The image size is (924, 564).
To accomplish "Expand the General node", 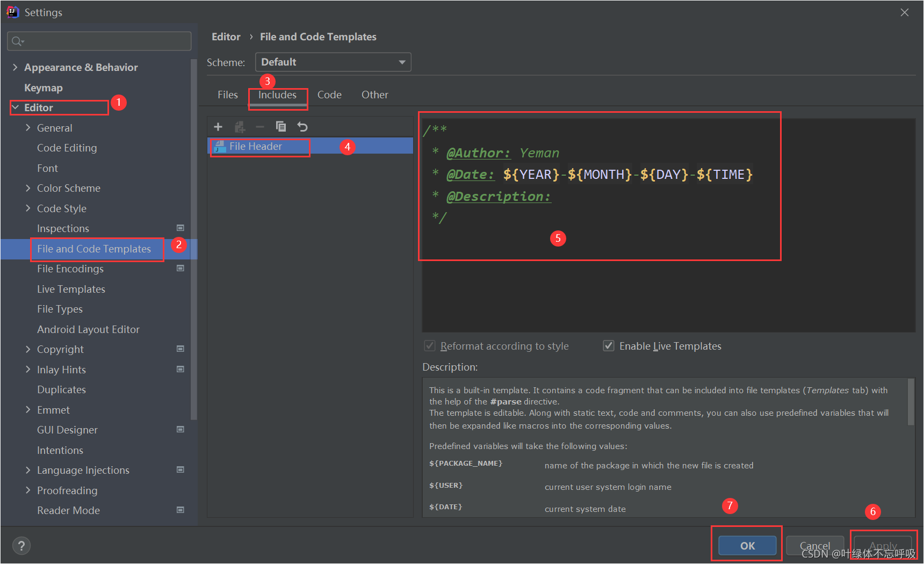I will 28,128.
